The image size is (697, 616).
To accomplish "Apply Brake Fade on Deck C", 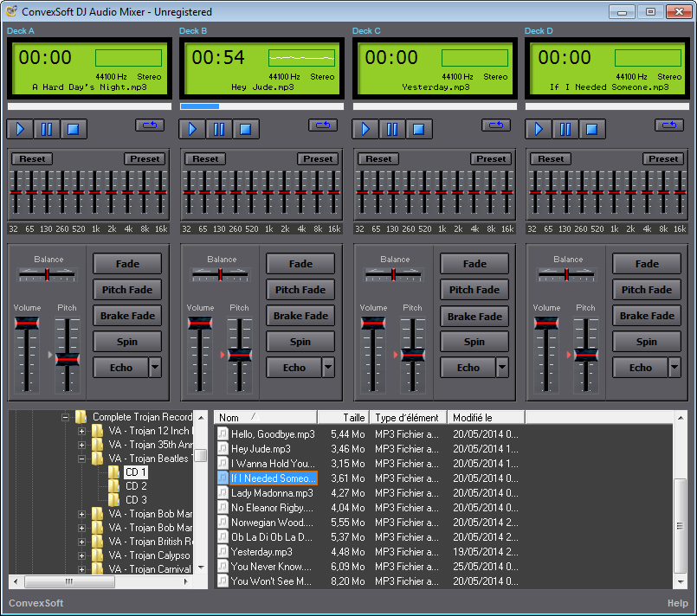I will pyautogui.click(x=474, y=316).
